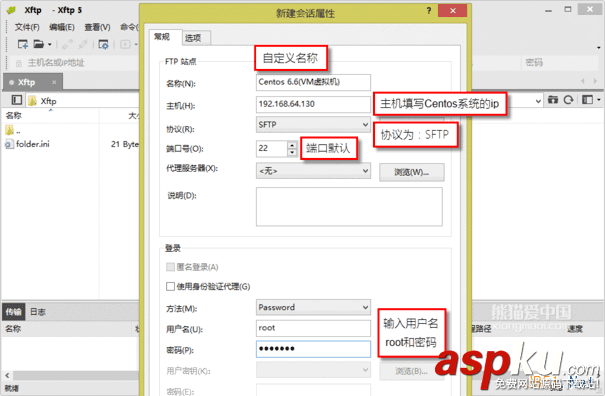Open the 代理服务器(X) dropdown

313,171
